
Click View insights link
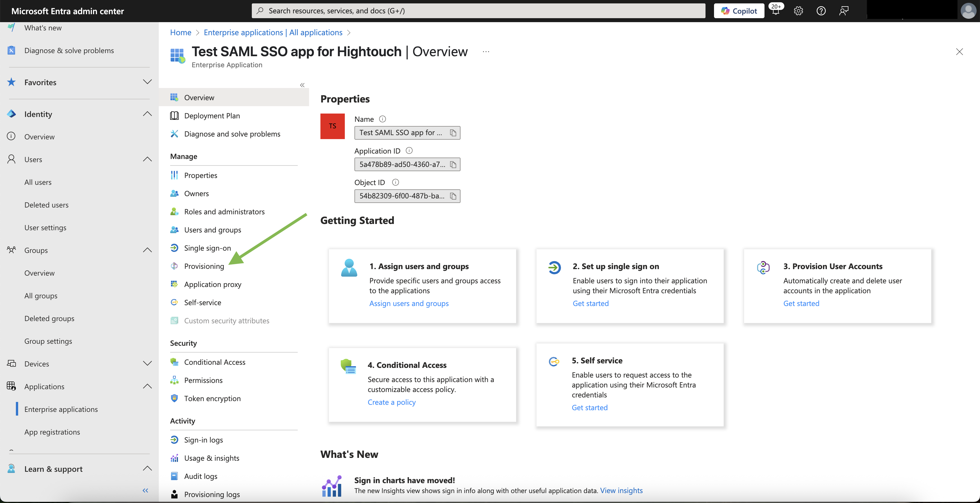[621, 491]
